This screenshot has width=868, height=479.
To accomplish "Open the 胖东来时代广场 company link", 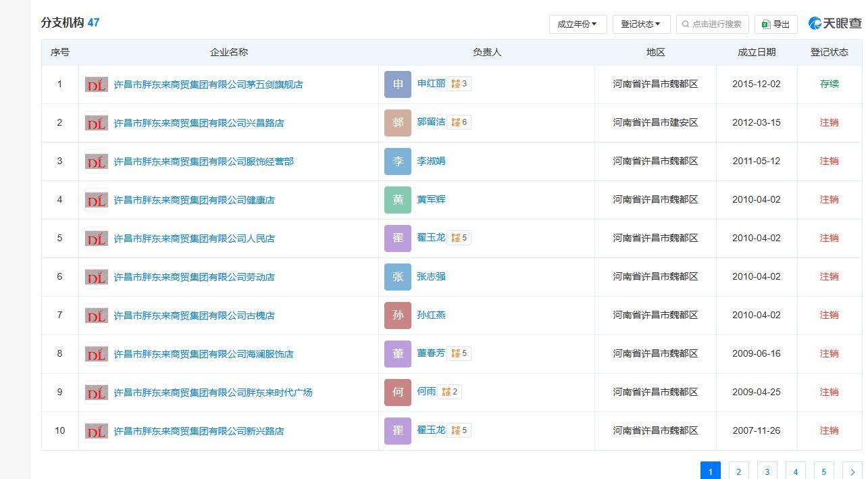I will tap(213, 393).
